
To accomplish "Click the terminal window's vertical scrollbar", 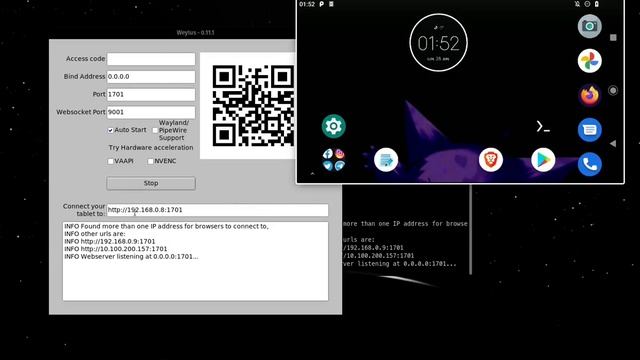I will pyautogui.click(x=471, y=229).
